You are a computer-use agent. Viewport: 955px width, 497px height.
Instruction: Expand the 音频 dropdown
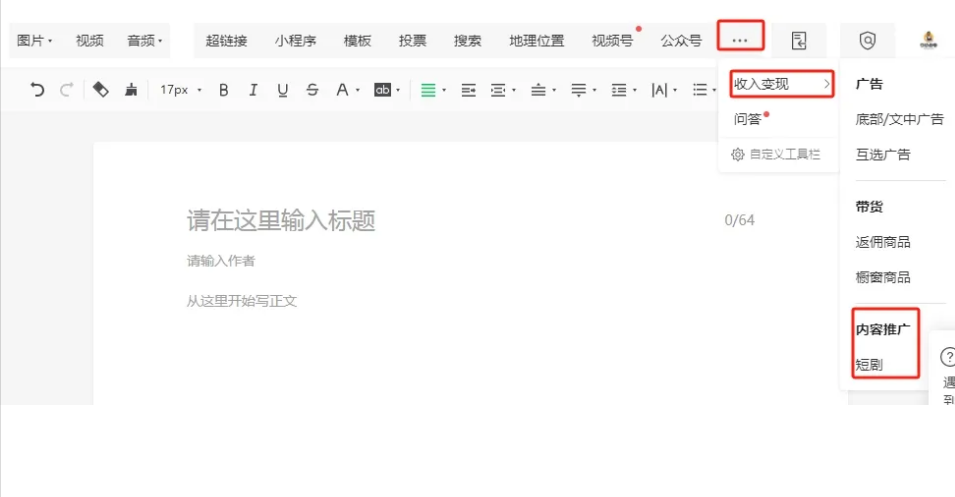click(x=144, y=41)
